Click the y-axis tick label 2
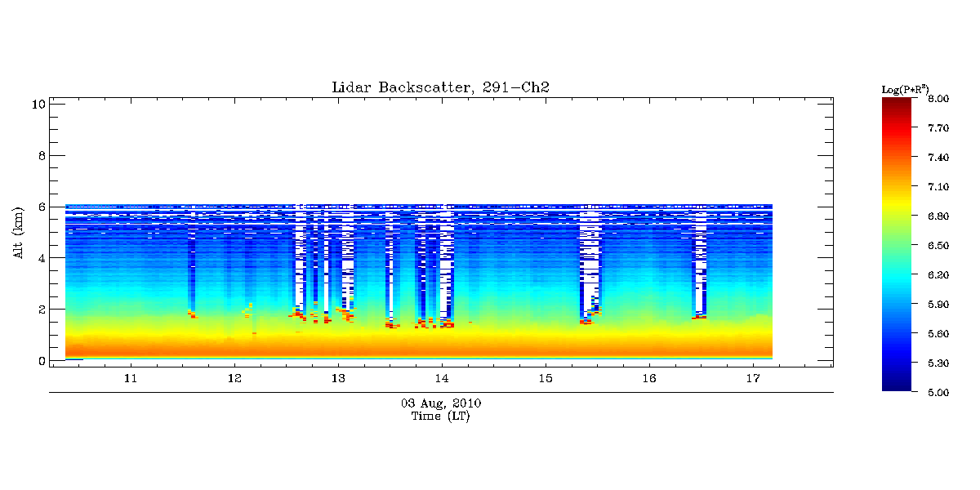The height and width of the screenshot is (490, 980). [x=40, y=310]
